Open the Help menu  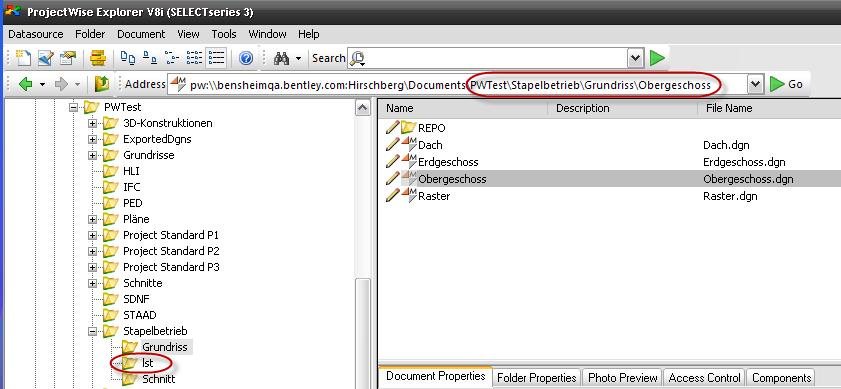tap(308, 34)
